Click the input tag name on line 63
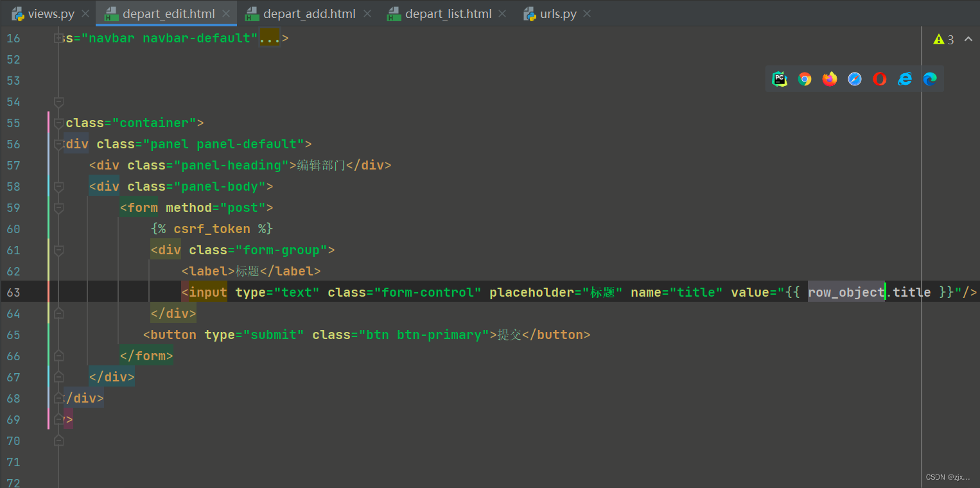The width and height of the screenshot is (980, 488). click(208, 292)
